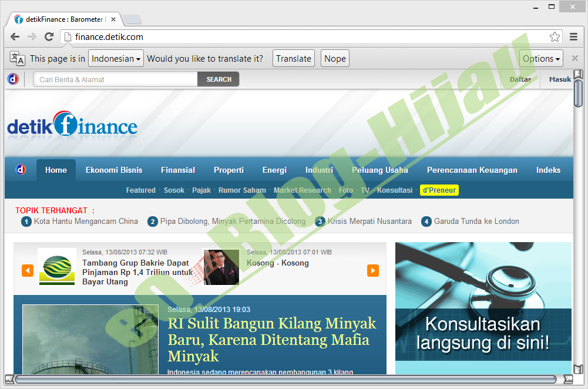
Task: Click the vertical scrollbar thumb
Action: tap(578, 93)
